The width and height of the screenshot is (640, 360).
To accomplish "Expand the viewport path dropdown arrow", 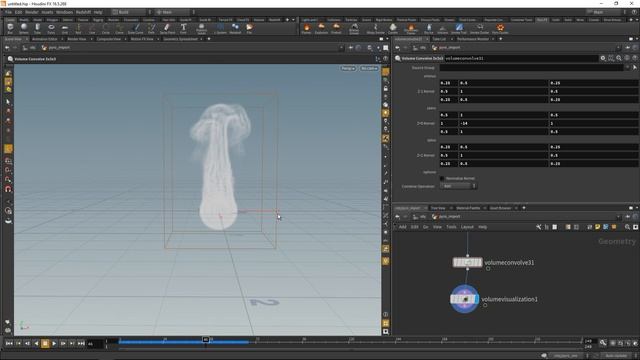I will [341, 48].
